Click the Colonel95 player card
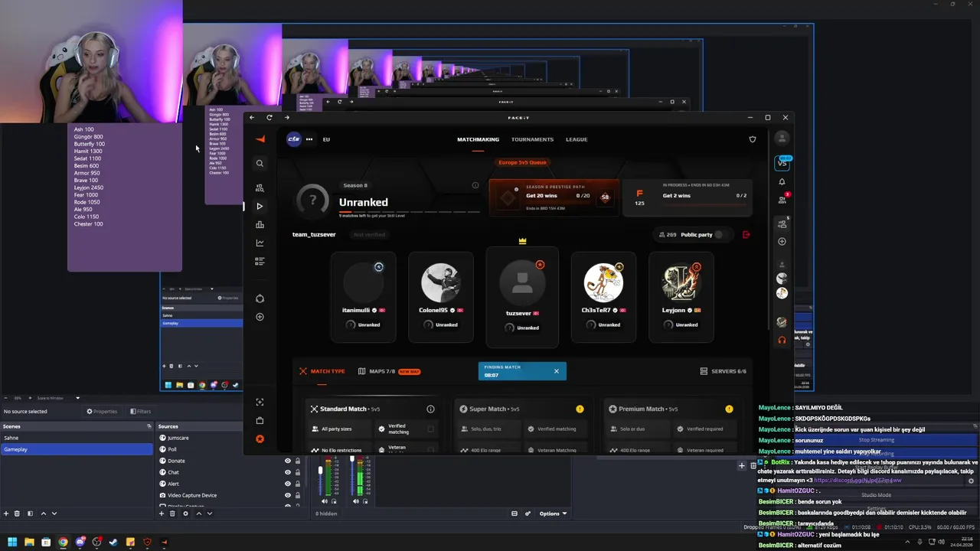Image resolution: width=980 pixels, height=551 pixels. pos(441,298)
